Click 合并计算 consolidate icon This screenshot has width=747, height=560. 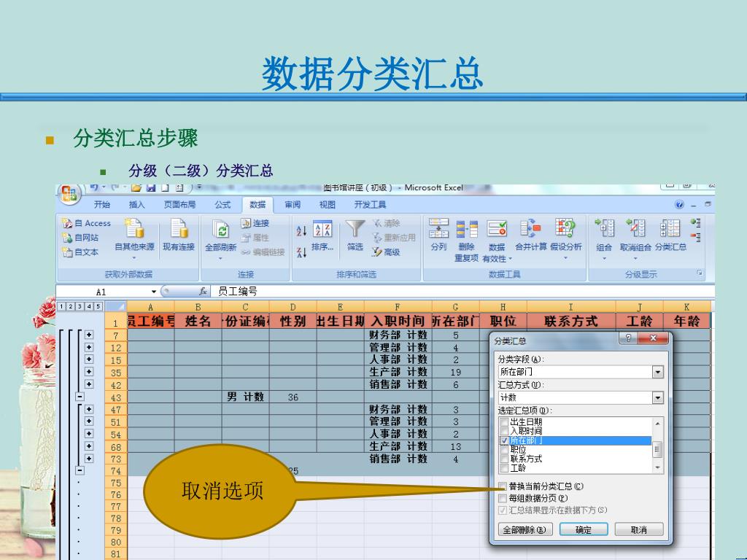click(531, 228)
